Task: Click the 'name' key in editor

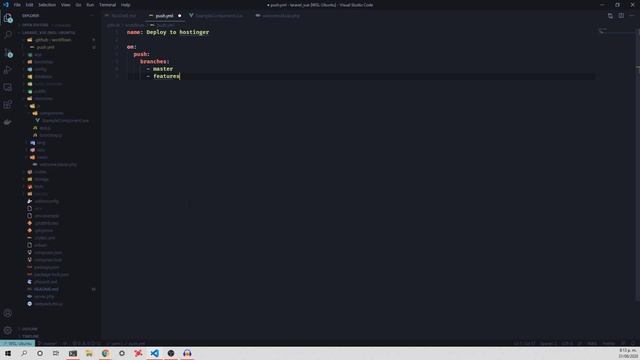Action: pos(133,32)
